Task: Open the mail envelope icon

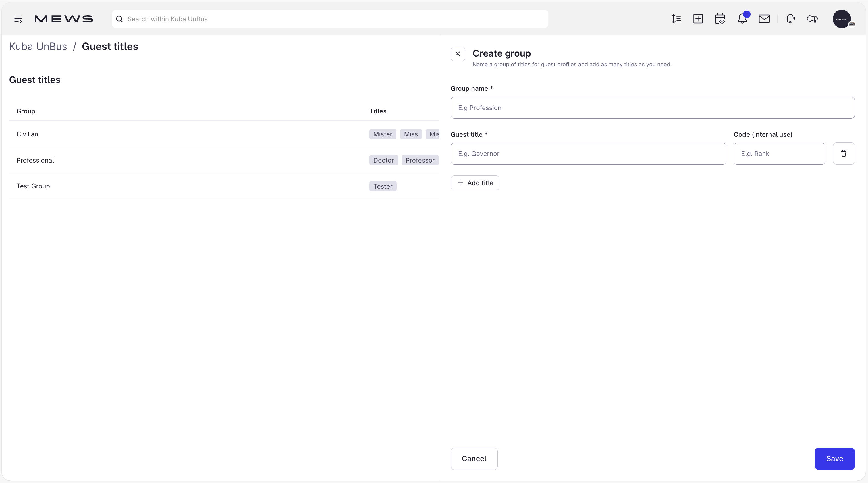Action: coord(764,19)
